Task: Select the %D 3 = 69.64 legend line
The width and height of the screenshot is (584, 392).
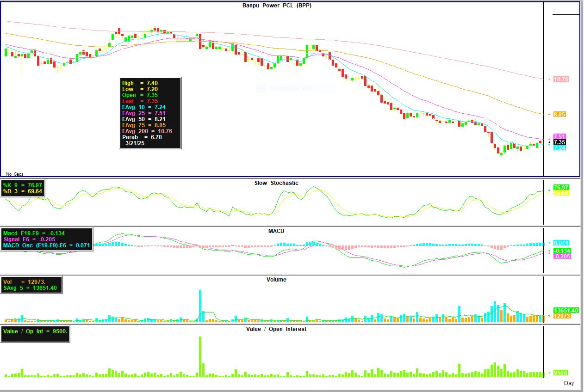Action: 23,191
